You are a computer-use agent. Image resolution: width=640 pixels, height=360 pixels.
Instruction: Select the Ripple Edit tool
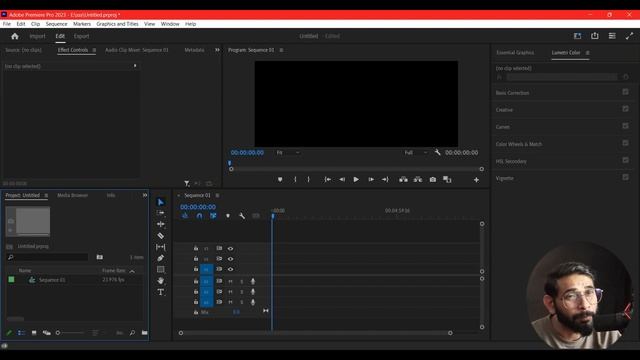coord(160,224)
